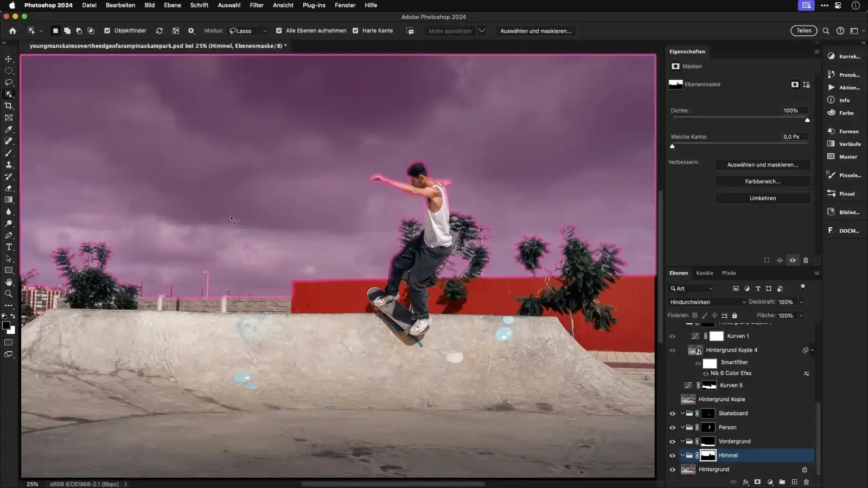Click the Teilen button
868x488 pixels.
coord(804,31)
